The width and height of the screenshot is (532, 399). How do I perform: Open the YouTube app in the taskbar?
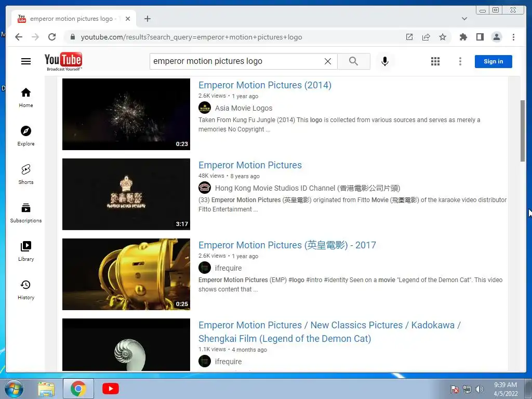point(111,389)
